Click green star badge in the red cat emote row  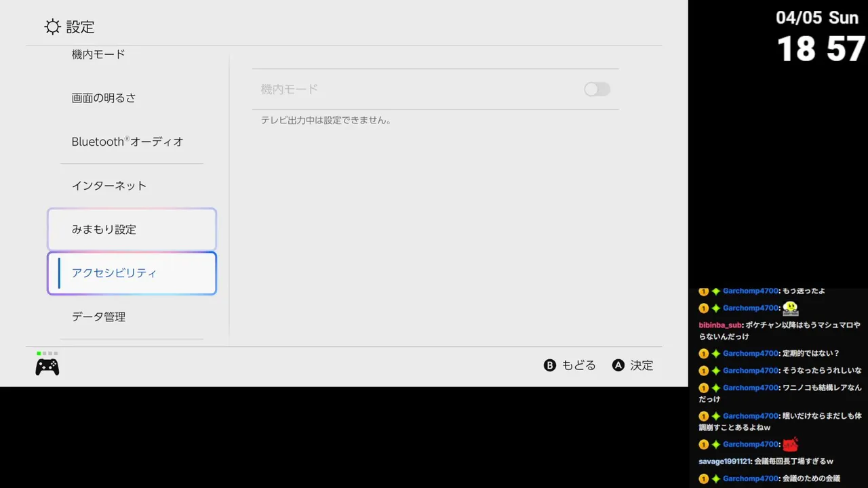click(x=715, y=445)
